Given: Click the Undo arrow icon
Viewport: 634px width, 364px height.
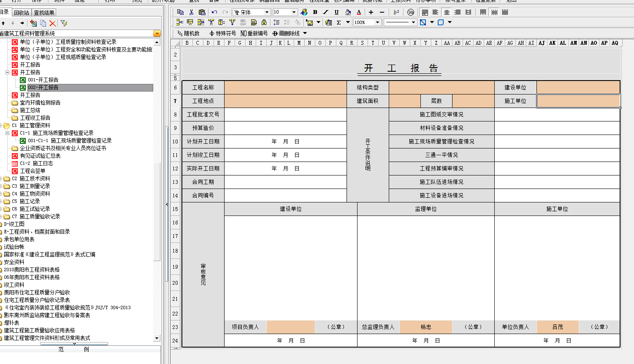Looking at the screenshot, I should pos(214,12).
